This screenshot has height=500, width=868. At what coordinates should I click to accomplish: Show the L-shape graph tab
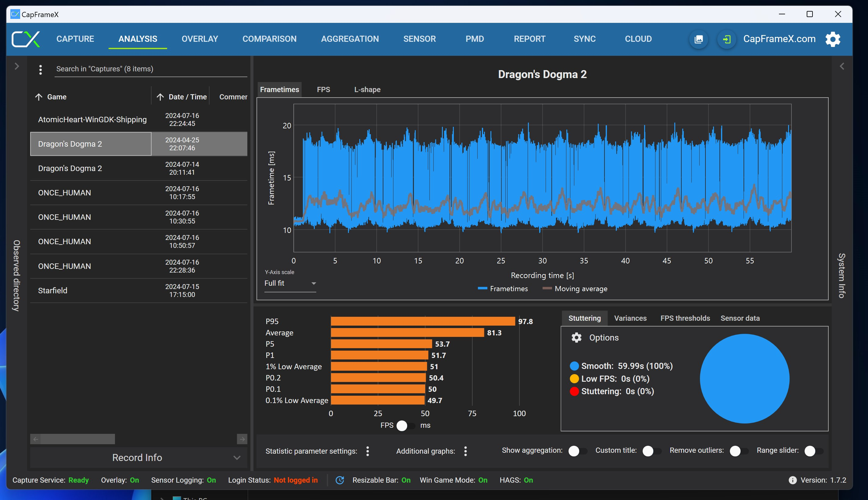pyautogui.click(x=367, y=89)
